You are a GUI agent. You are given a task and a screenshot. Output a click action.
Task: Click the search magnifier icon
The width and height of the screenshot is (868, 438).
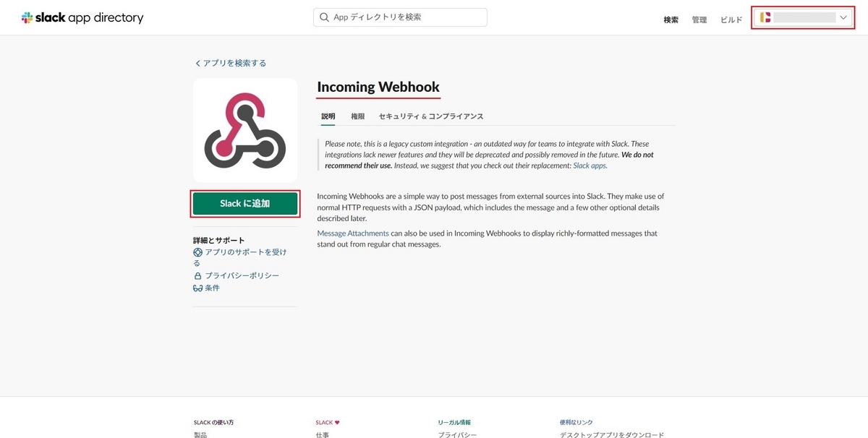tap(325, 17)
